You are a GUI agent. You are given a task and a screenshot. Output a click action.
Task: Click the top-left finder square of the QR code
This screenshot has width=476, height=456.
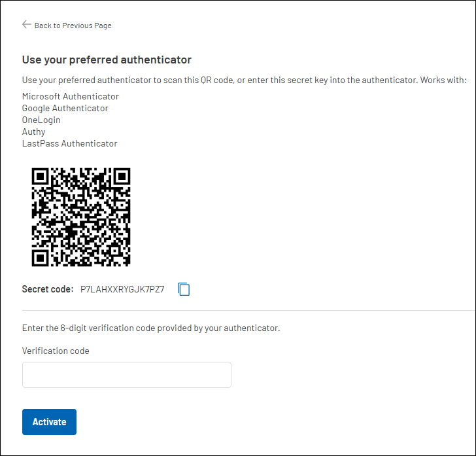click(41, 177)
